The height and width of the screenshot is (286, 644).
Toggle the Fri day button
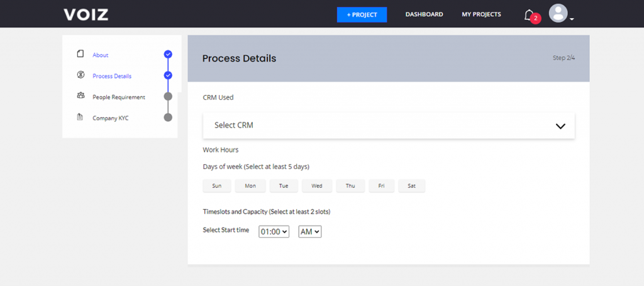click(382, 186)
